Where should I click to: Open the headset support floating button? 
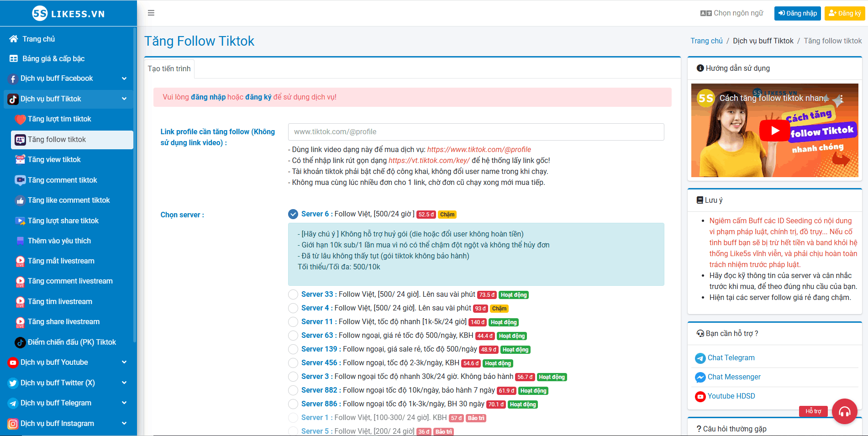[x=844, y=412]
